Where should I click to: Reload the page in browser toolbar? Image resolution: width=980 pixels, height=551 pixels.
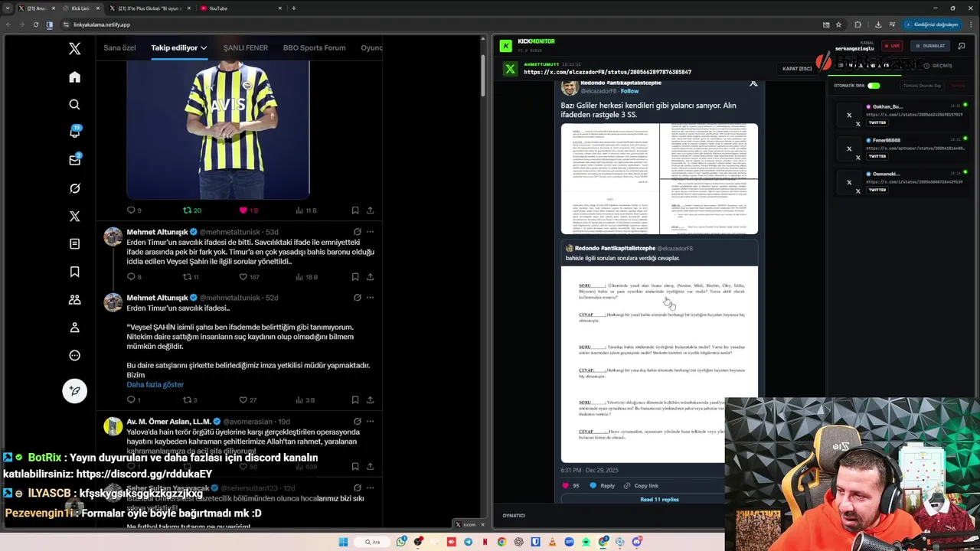(35, 24)
